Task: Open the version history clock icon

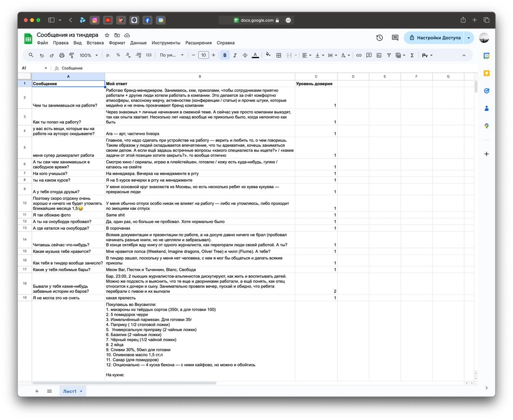Action: (380, 38)
